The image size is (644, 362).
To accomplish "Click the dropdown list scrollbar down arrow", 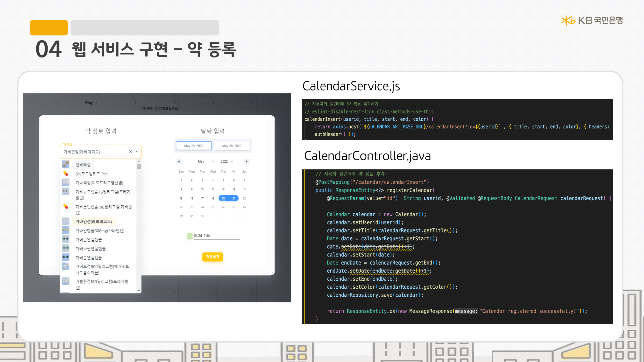I will tap(139, 290).
